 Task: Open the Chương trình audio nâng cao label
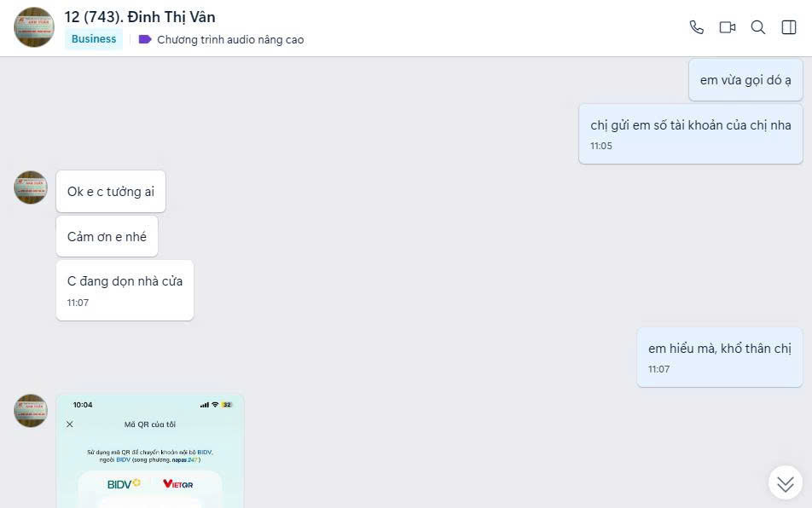(x=230, y=40)
